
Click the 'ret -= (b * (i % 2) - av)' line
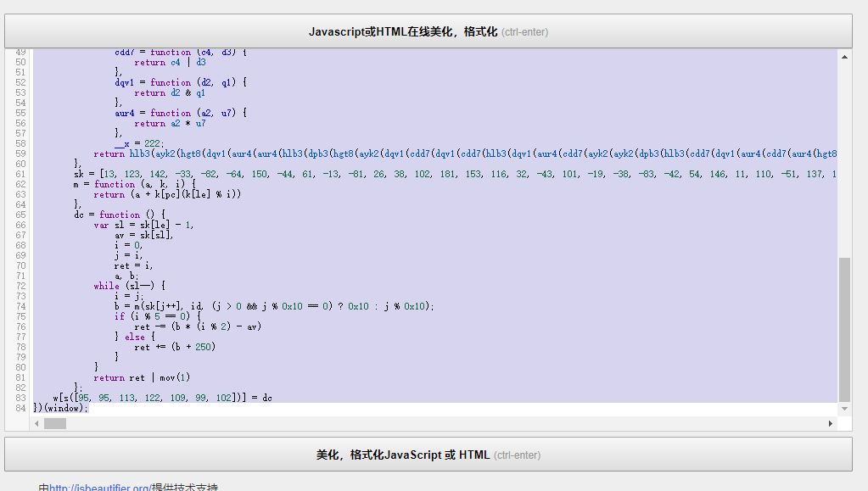click(198, 326)
